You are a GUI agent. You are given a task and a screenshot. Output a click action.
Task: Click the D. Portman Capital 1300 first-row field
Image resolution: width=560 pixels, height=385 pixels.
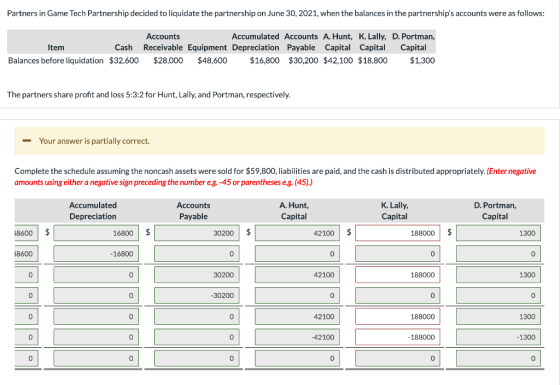tap(498, 233)
